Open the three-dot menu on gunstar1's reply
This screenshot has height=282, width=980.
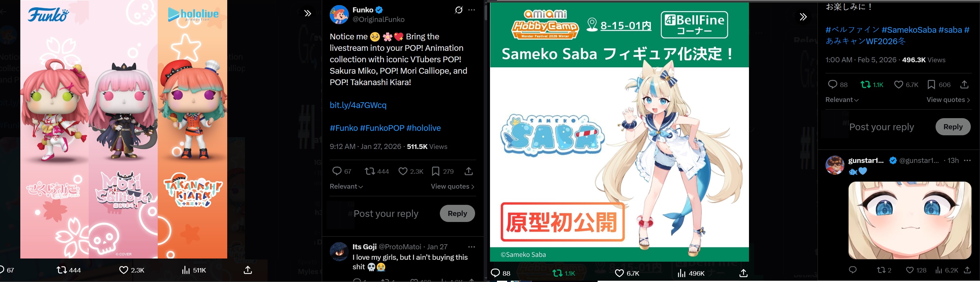pyautogui.click(x=967, y=161)
